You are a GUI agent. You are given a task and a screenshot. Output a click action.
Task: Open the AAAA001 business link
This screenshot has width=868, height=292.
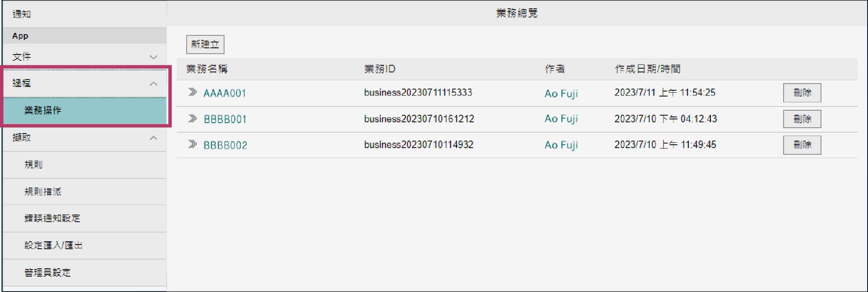(224, 93)
